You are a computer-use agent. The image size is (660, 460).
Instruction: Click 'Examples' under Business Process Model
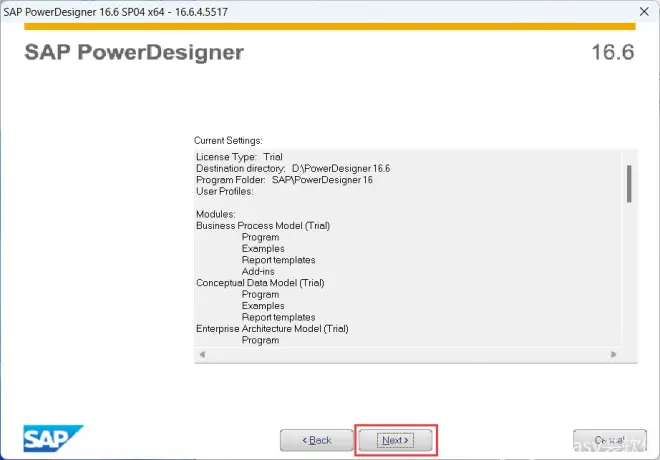pyautogui.click(x=263, y=249)
